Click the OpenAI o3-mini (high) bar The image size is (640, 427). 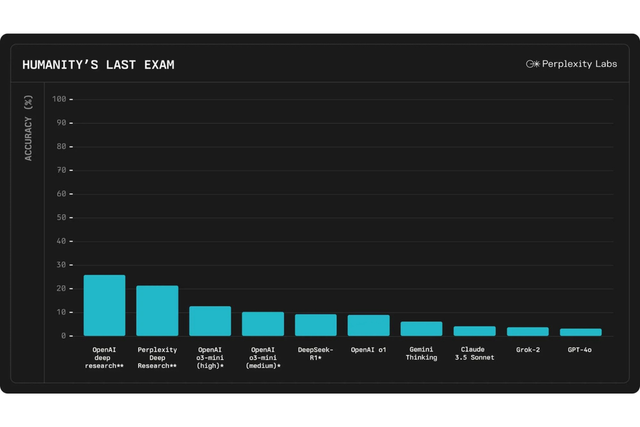tap(210, 321)
